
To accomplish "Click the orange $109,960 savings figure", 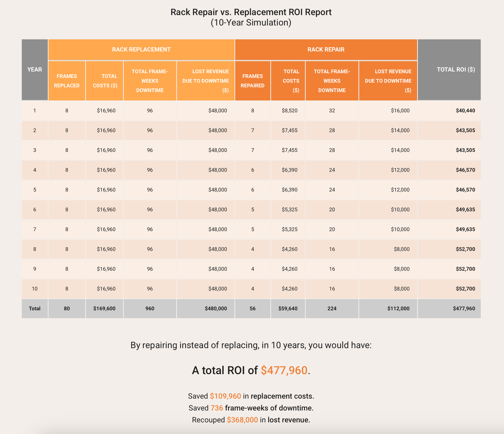I will [225, 396].
